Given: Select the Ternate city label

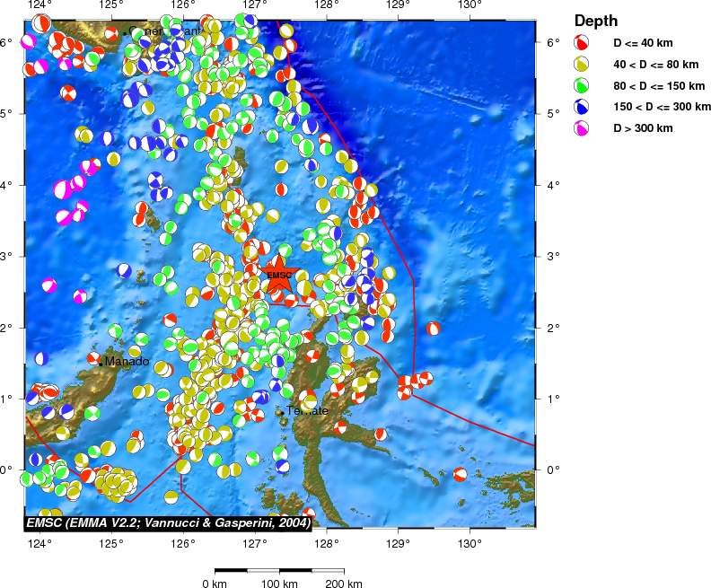Looking at the screenshot, I should click(306, 411).
